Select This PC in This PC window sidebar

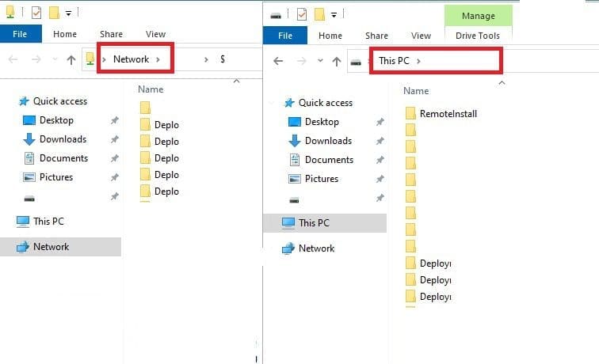click(x=325, y=223)
